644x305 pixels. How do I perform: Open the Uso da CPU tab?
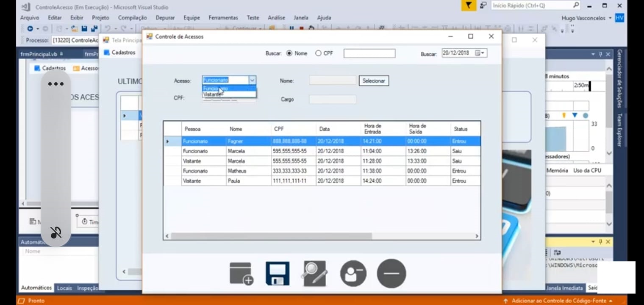click(x=587, y=170)
